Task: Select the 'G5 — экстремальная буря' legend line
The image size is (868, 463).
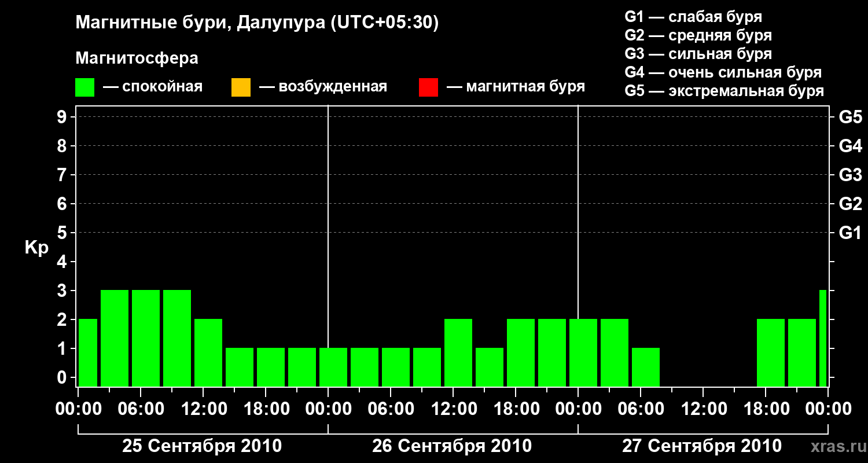Action: (724, 91)
